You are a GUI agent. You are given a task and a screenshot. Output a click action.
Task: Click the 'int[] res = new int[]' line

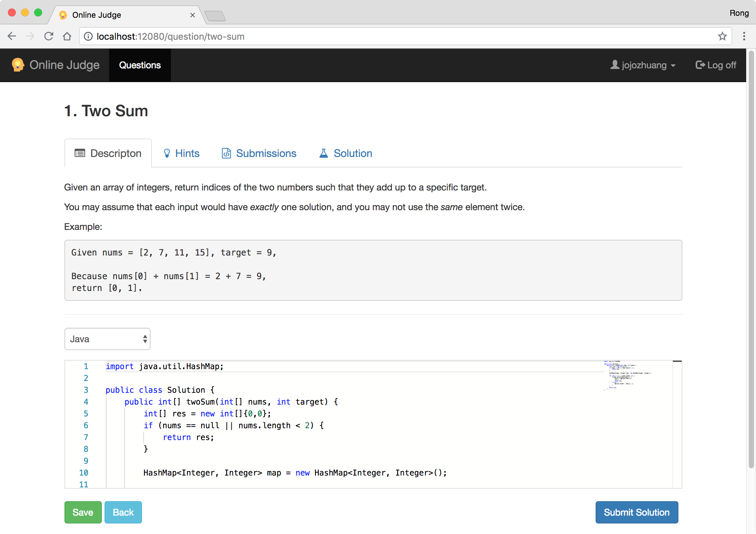(207, 413)
